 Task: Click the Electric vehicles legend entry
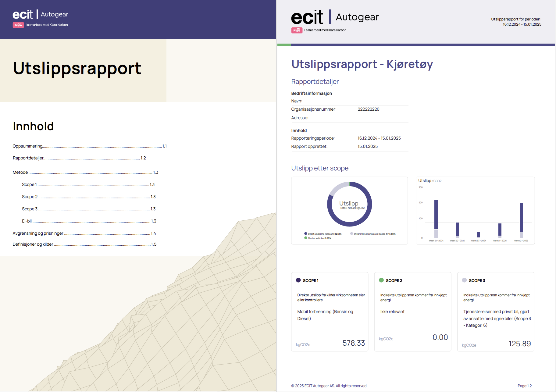coord(318,238)
